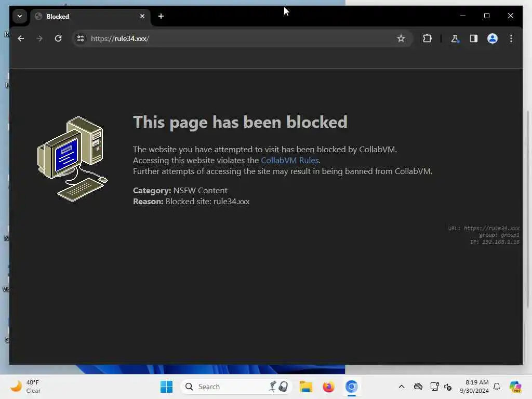Click the 'This page has been blocked' heading
The width and height of the screenshot is (532, 399).
[x=240, y=122]
